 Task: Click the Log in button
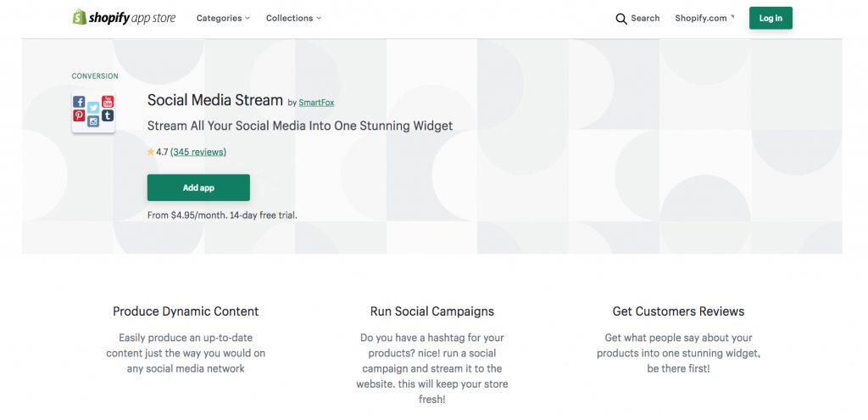pos(771,19)
